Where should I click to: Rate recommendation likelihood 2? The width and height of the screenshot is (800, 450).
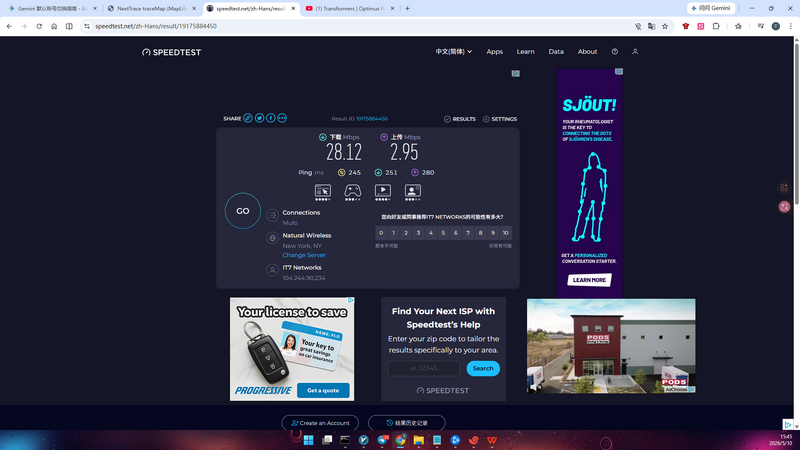pyautogui.click(x=406, y=233)
